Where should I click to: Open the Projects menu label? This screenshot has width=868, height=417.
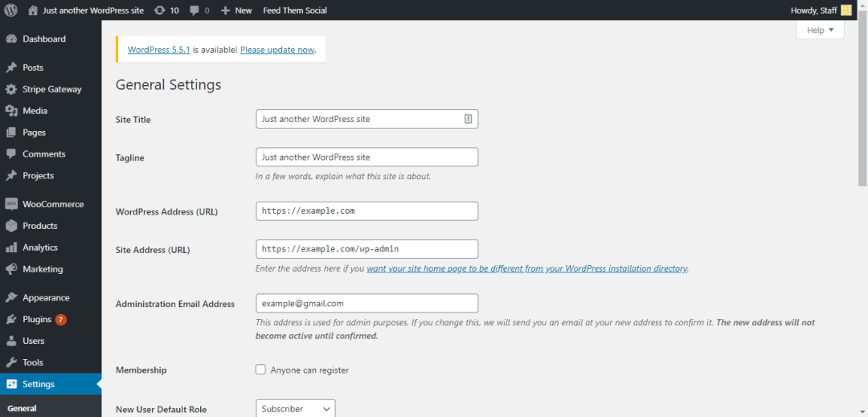click(x=39, y=175)
